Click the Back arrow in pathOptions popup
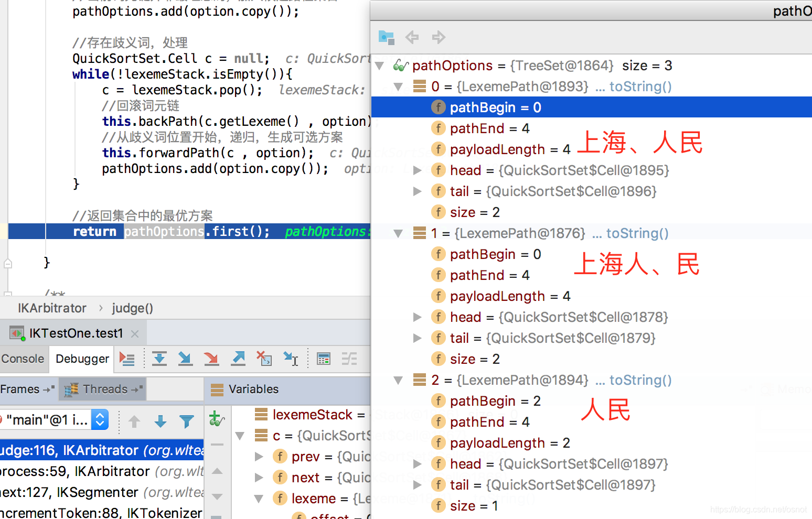The height and width of the screenshot is (519, 812). pos(412,37)
